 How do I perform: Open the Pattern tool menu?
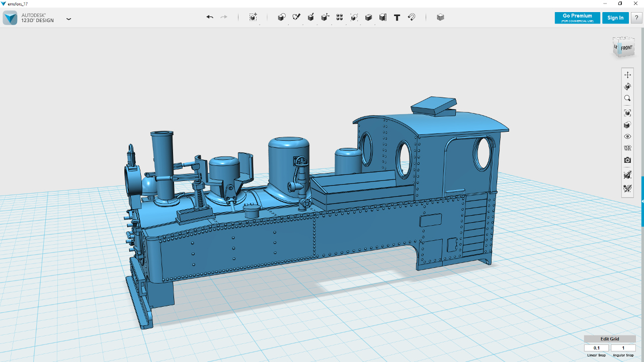pyautogui.click(x=340, y=17)
